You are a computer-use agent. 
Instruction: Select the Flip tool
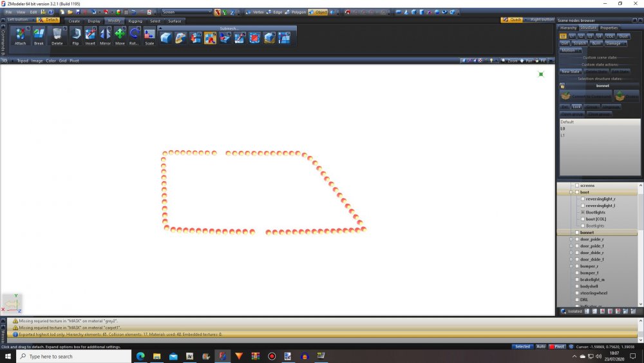point(75,36)
